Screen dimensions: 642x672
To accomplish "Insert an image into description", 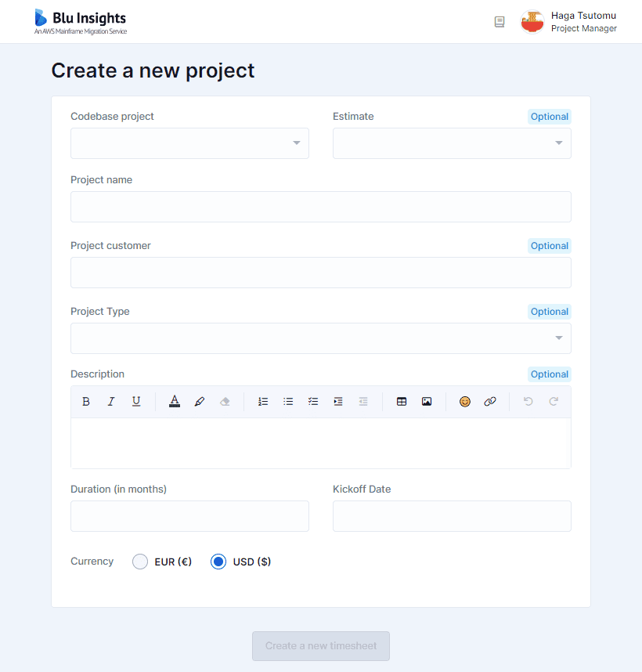I will (427, 402).
